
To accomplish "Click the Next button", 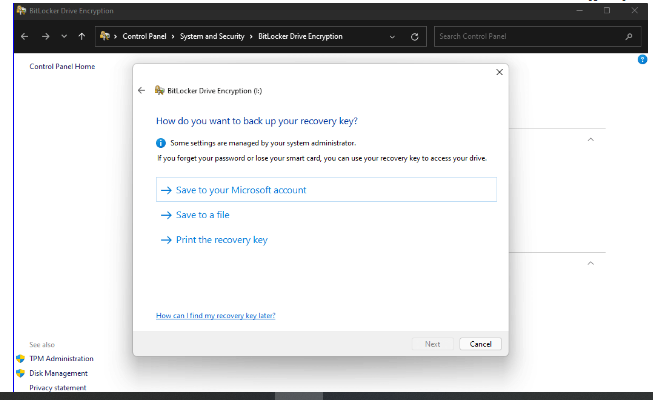I will 432,344.
